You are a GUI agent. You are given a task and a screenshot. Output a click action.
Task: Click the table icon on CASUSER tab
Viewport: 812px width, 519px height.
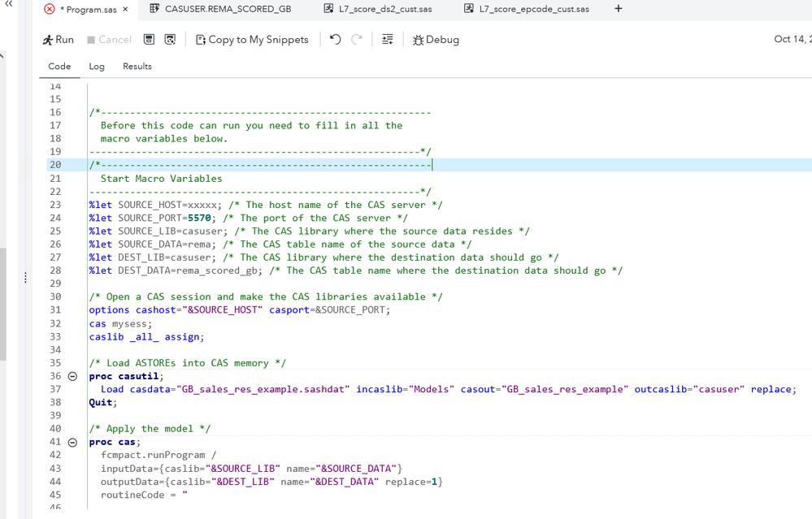click(x=154, y=9)
